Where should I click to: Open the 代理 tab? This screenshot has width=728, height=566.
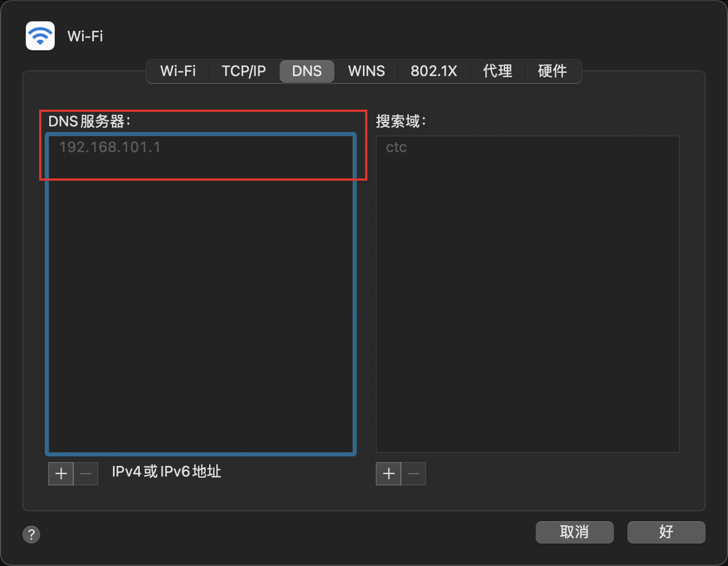click(x=498, y=71)
